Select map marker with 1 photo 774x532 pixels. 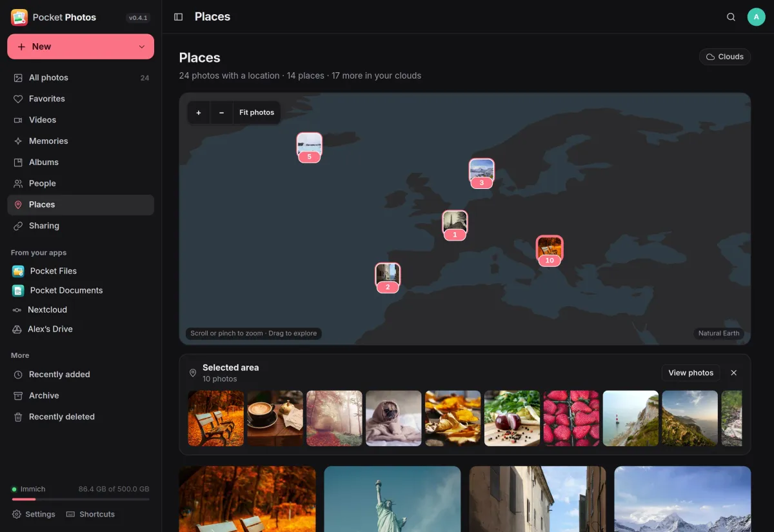click(455, 225)
